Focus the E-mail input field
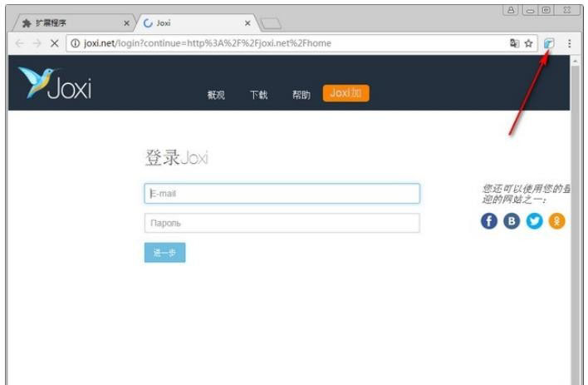Image resolution: width=588 pixels, height=385 pixels. click(x=282, y=194)
